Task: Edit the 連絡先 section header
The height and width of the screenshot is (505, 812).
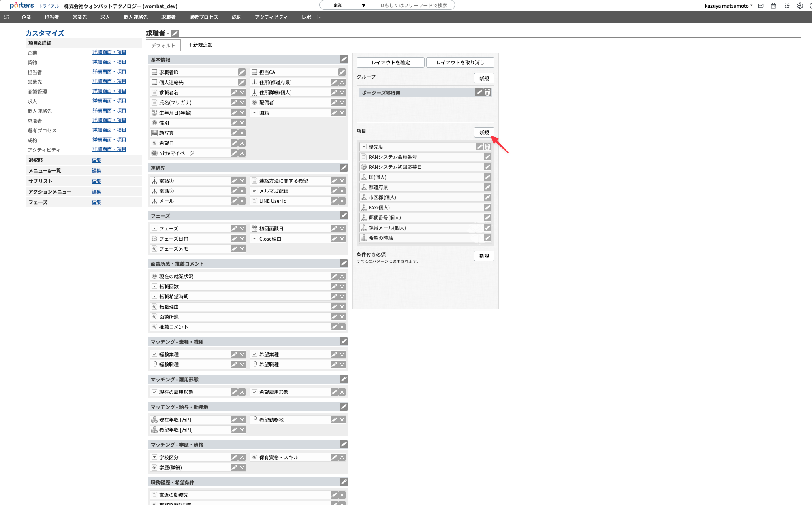Action: pyautogui.click(x=344, y=168)
